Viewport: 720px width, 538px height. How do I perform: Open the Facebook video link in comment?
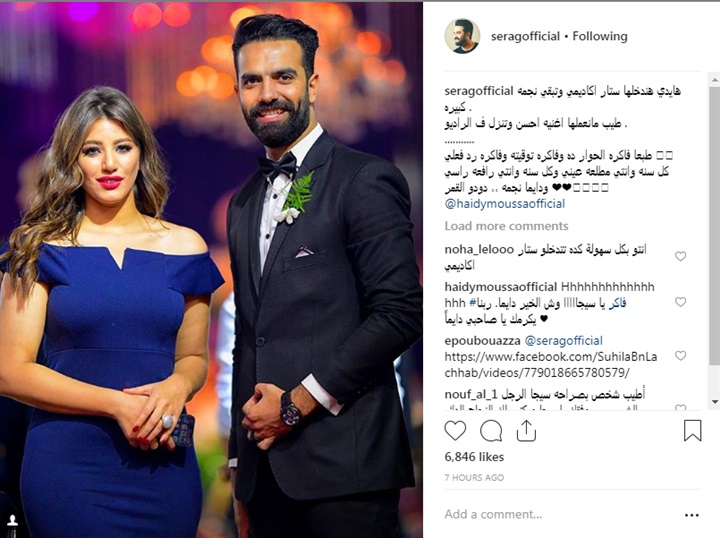tap(551, 364)
